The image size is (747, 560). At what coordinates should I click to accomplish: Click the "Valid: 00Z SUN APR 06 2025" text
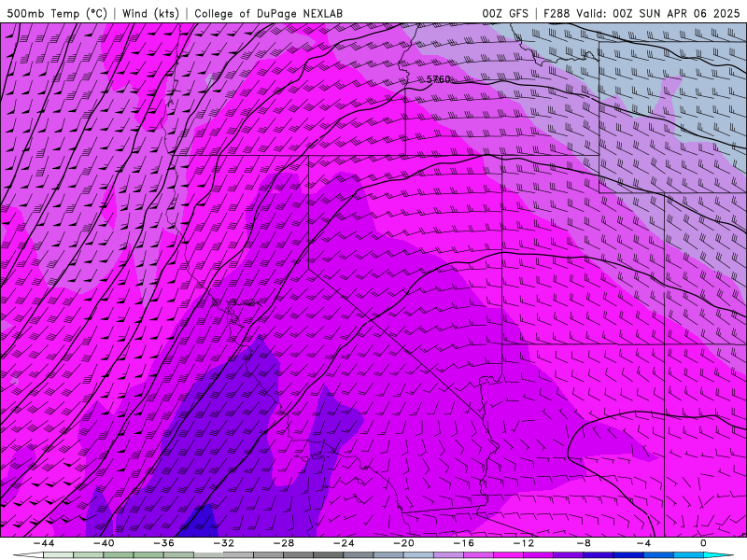tap(658, 13)
